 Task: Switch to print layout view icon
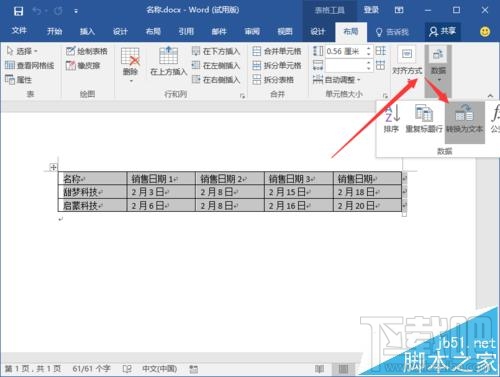coord(343,369)
